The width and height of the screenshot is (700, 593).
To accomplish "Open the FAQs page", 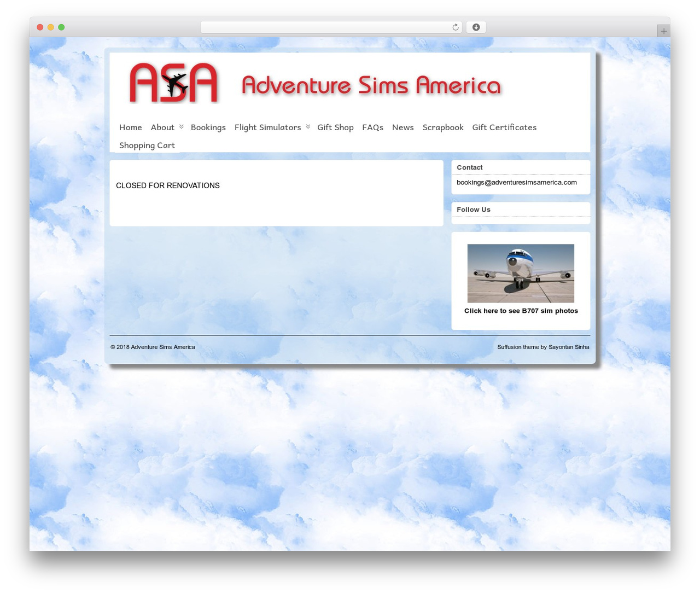I will 373,127.
